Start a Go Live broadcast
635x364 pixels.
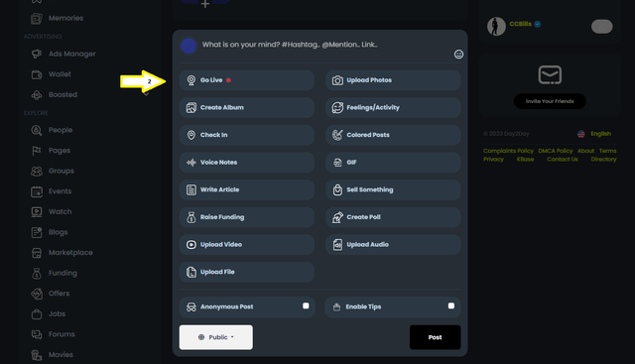tap(247, 80)
